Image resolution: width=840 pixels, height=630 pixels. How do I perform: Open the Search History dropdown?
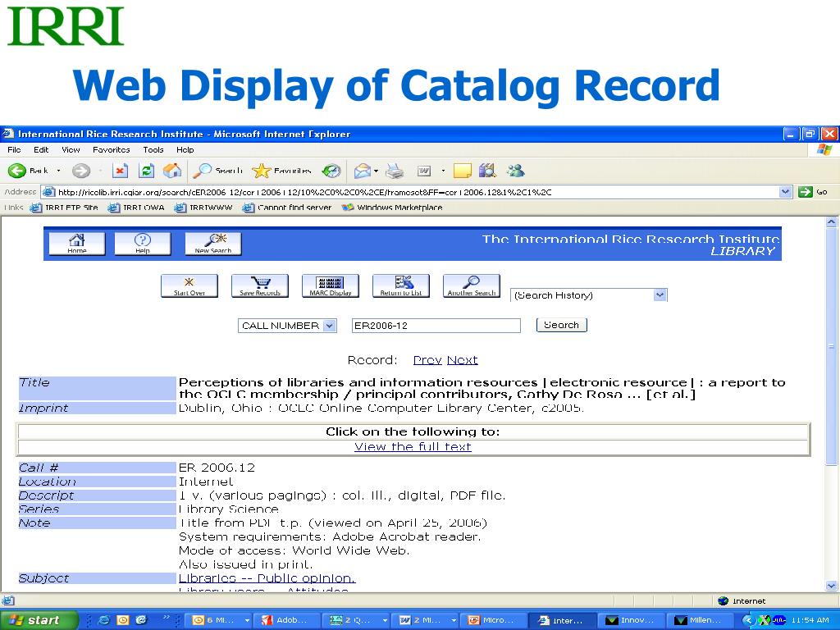(589, 295)
